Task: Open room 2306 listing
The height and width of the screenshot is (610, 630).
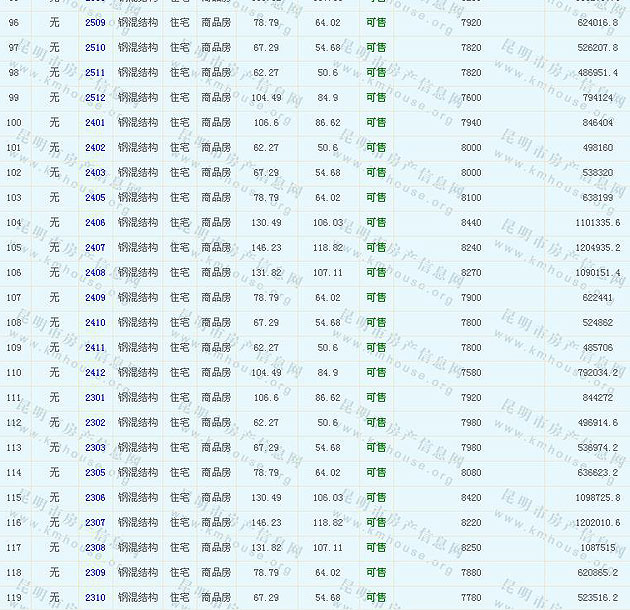Action: coord(95,497)
